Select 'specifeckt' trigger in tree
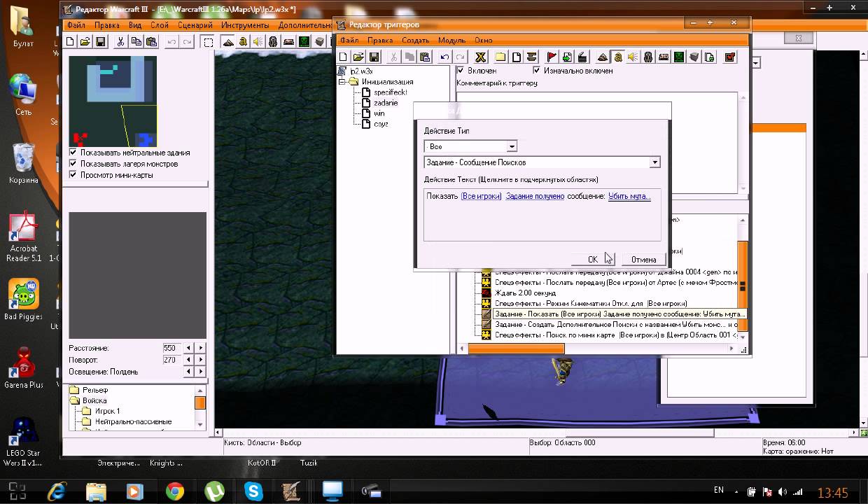The width and height of the screenshot is (868, 504). 390,92
